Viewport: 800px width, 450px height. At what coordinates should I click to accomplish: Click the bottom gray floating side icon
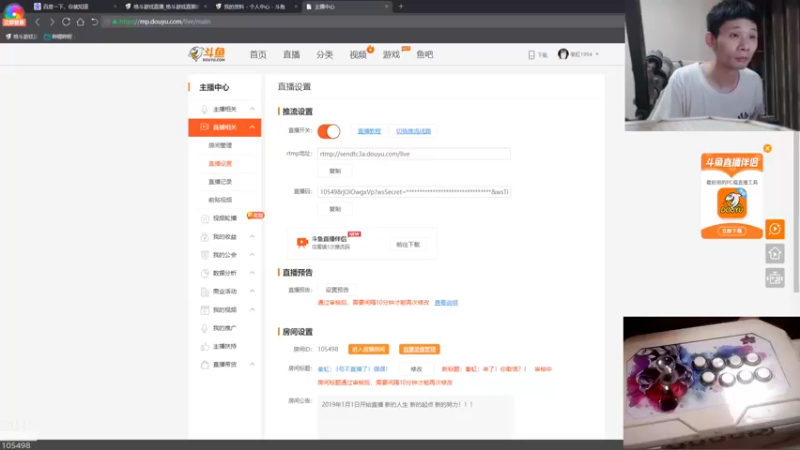click(x=774, y=278)
